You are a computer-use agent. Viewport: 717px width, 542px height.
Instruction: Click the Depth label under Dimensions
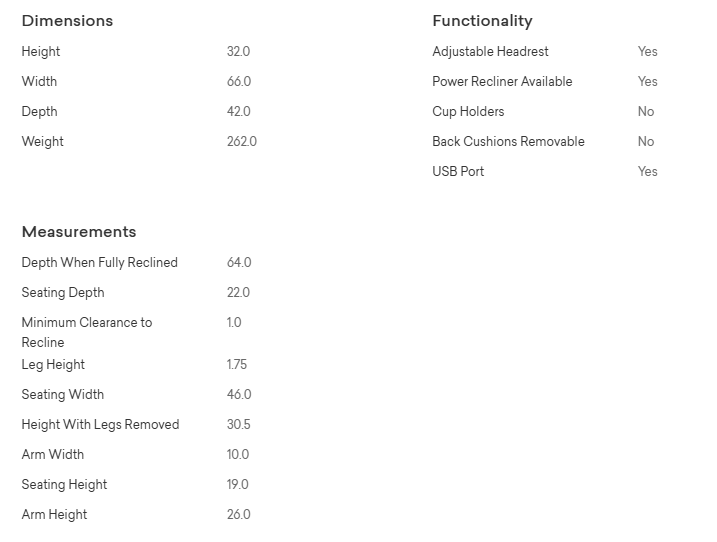pyautogui.click(x=40, y=112)
